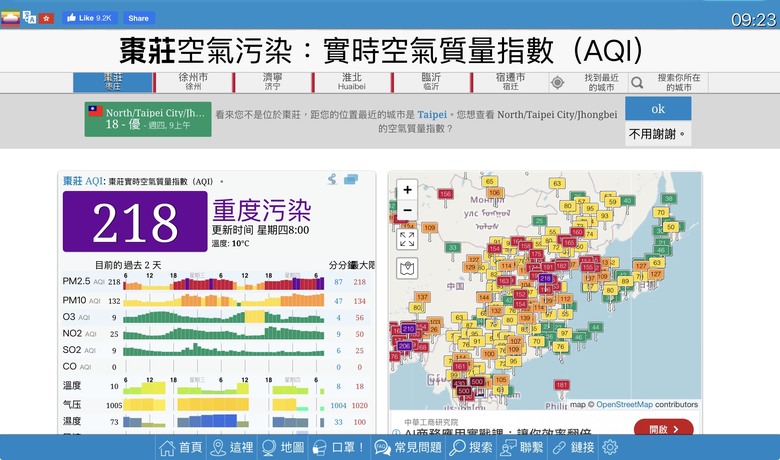The width and height of the screenshot is (780, 460).
Task: Open 搜索 search in bottom bar
Action: pos(471,448)
